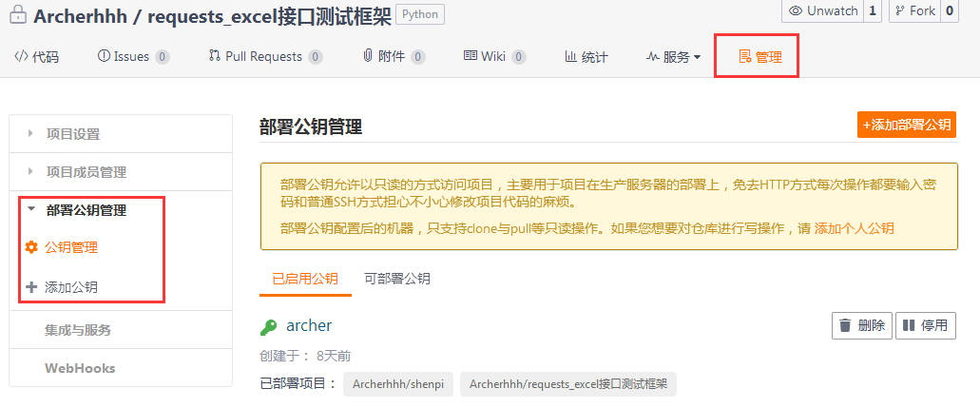Click the Archerhhh/requests_excel接口测试框架 project tag

point(568,384)
